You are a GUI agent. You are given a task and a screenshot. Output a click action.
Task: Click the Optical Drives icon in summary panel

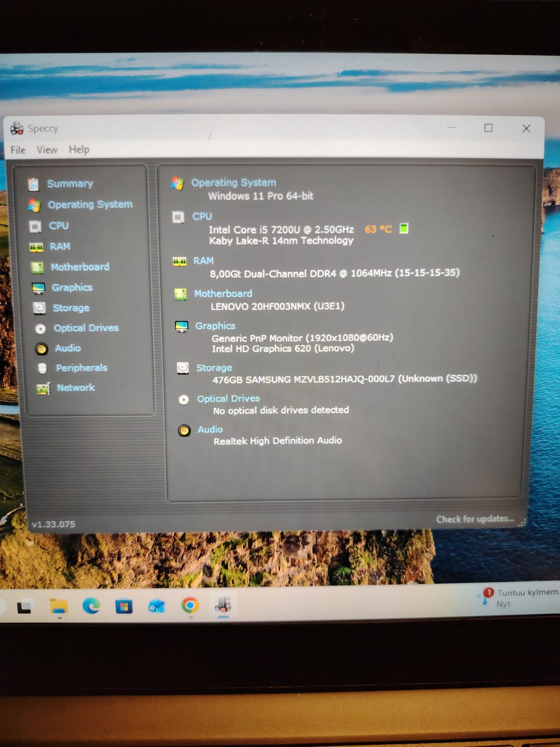pos(184,400)
